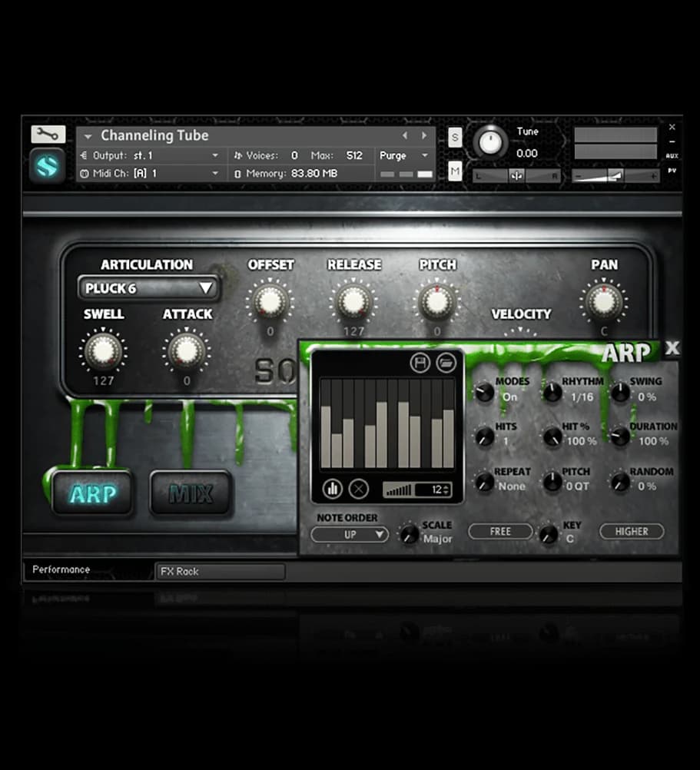This screenshot has width=700, height=770.
Task: Switch to the Performance tab
Action: coord(61,570)
